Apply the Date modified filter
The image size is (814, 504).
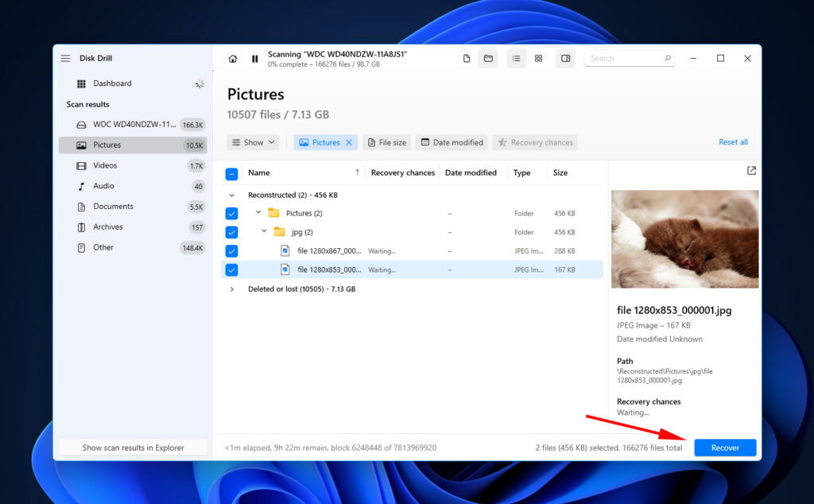(x=452, y=142)
